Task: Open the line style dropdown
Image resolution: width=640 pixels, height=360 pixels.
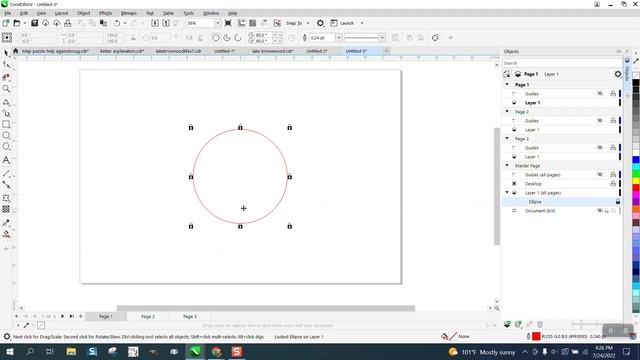Action: pyautogui.click(x=382, y=38)
